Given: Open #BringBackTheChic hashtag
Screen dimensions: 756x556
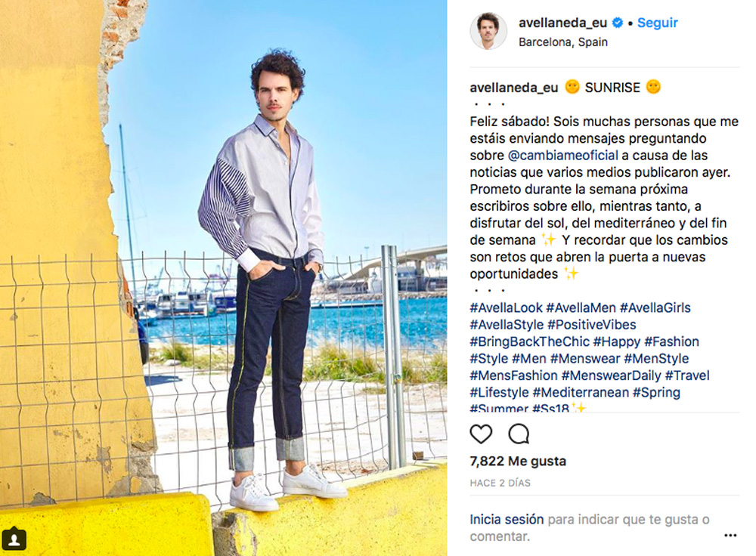Looking at the screenshot, I should pos(529,341).
